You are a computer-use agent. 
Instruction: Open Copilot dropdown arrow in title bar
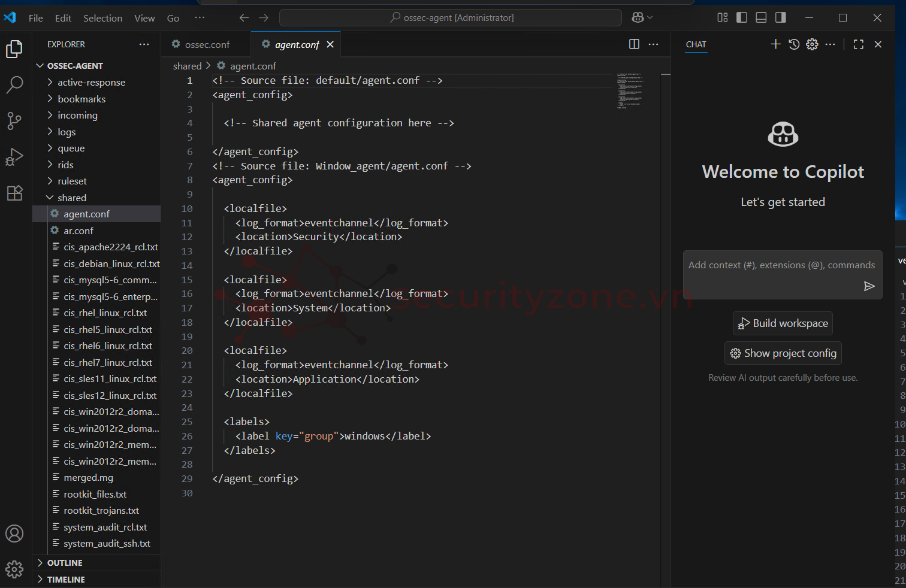coord(650,18)
